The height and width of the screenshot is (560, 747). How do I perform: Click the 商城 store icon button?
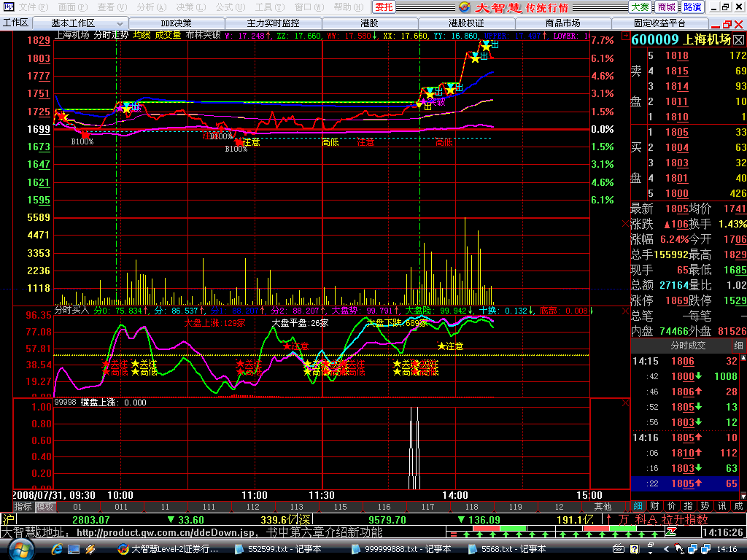click(666, 7)
